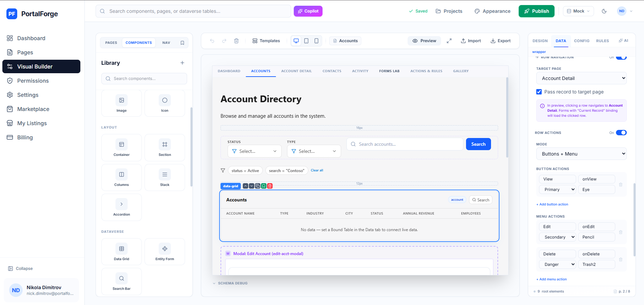Open the Mode dropdown showing Buttons + Menu
Screen dimensions: 644x305
coord(581,154)
